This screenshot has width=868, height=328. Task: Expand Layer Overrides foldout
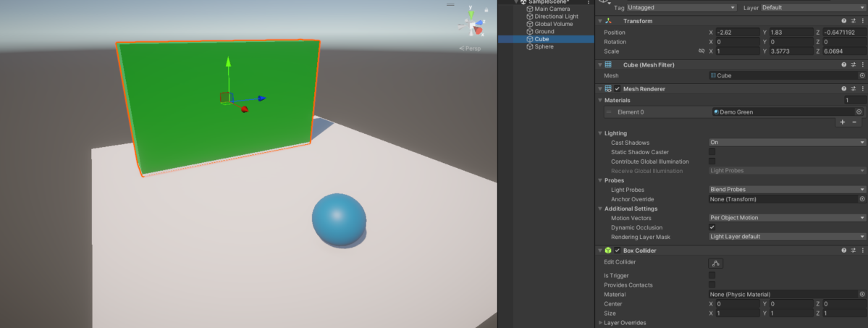(x=600, y=322)
